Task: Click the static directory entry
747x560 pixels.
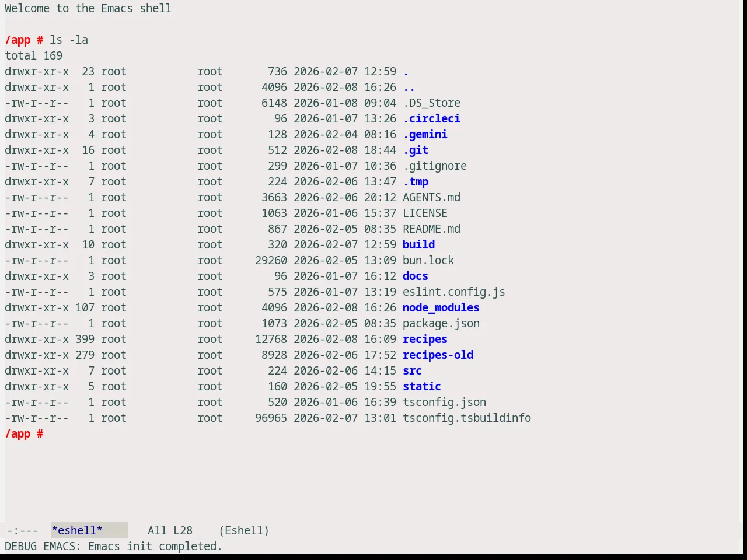Action: point(422,386)
